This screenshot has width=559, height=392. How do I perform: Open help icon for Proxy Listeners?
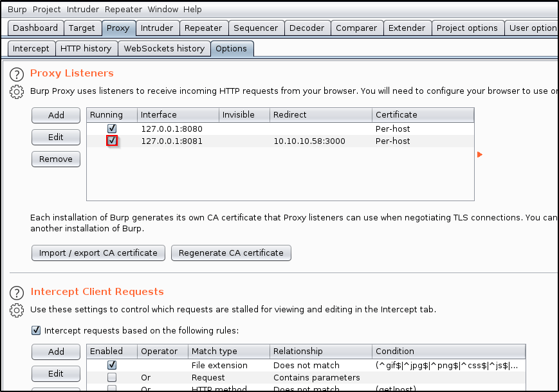[17, 75]
